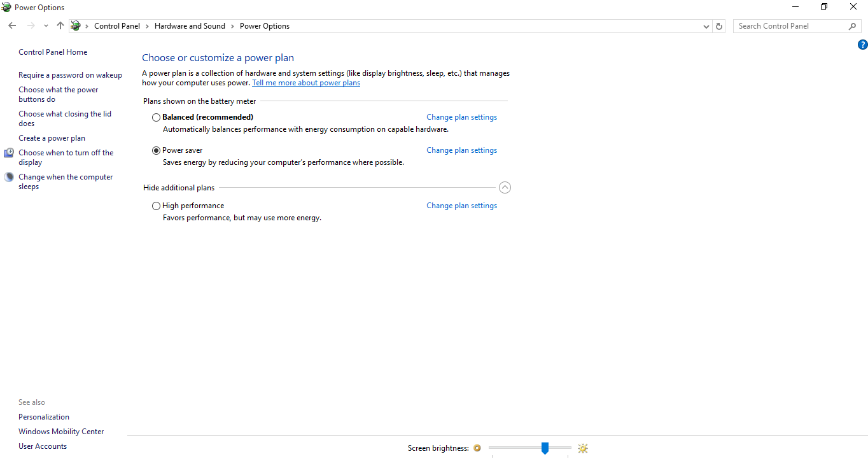Select the Power saver plan

pos(156,151)
